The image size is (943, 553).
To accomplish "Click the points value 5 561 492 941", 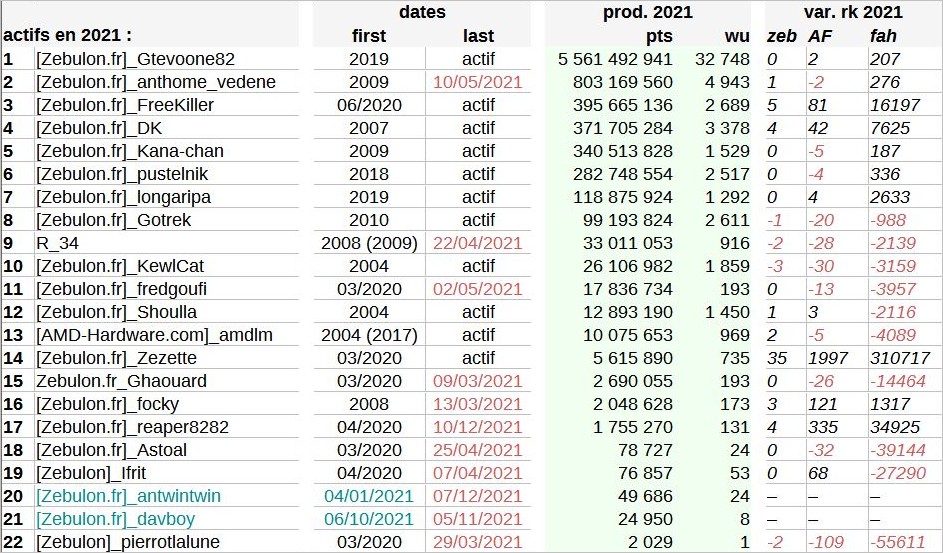I will point(615,59).
